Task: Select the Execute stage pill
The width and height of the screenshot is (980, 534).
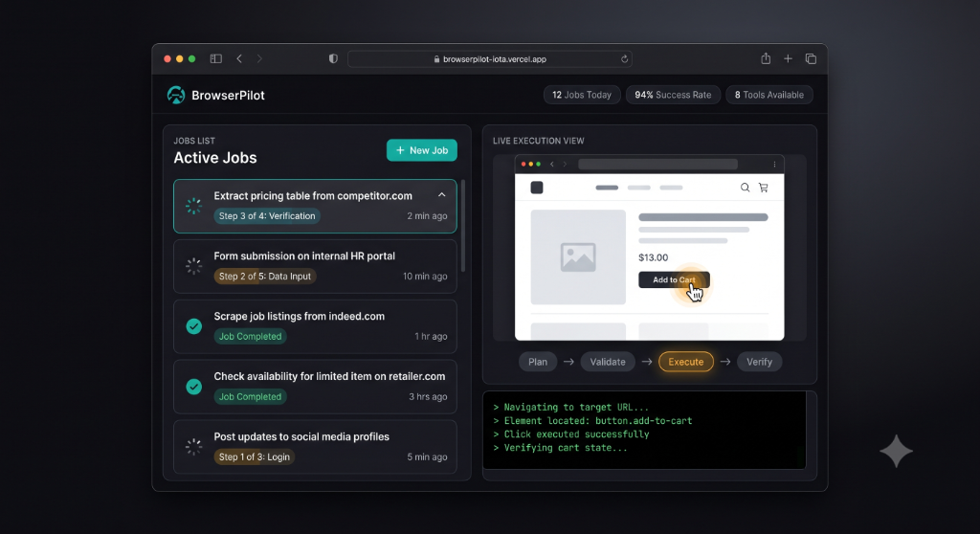Action: (685, 362)
